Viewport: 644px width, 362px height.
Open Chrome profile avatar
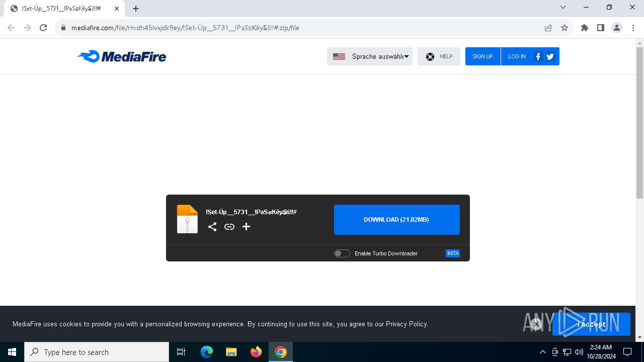click(x=617, y=28)
